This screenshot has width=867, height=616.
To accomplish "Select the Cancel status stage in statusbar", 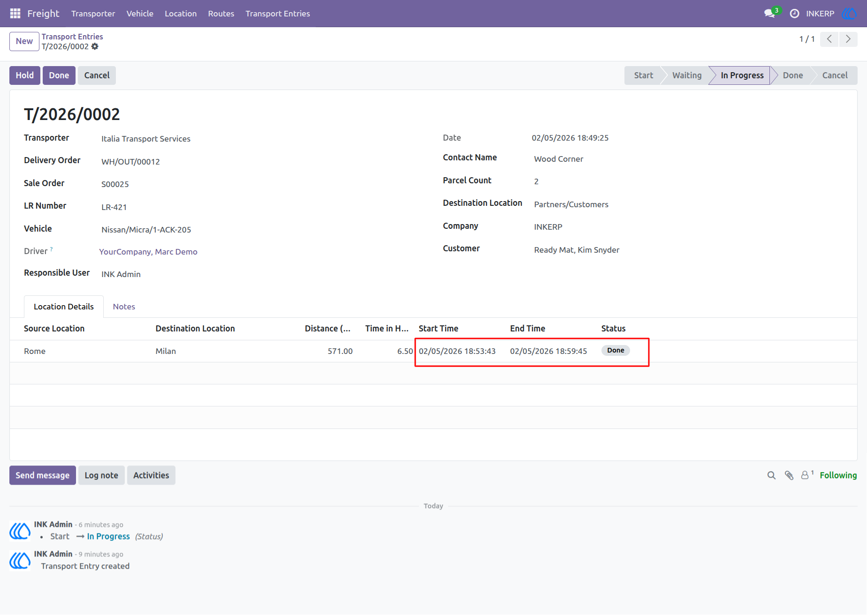I will 835,75.
